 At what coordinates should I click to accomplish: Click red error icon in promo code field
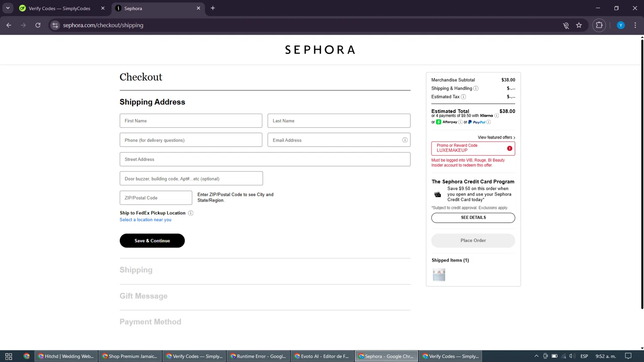tap(510, 148)
